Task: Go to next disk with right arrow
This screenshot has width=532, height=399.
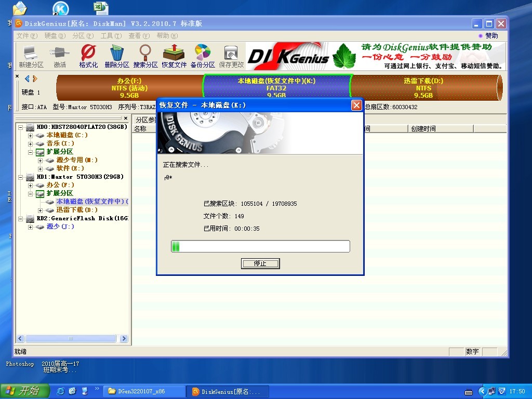Action: pyautogui.click(x=35, y=79)
